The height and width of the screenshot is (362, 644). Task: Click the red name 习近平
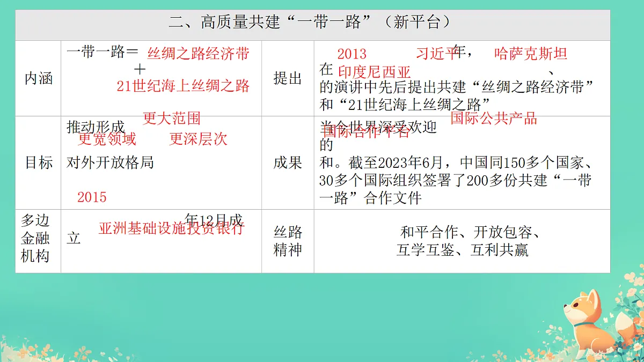tap(437, 54)
